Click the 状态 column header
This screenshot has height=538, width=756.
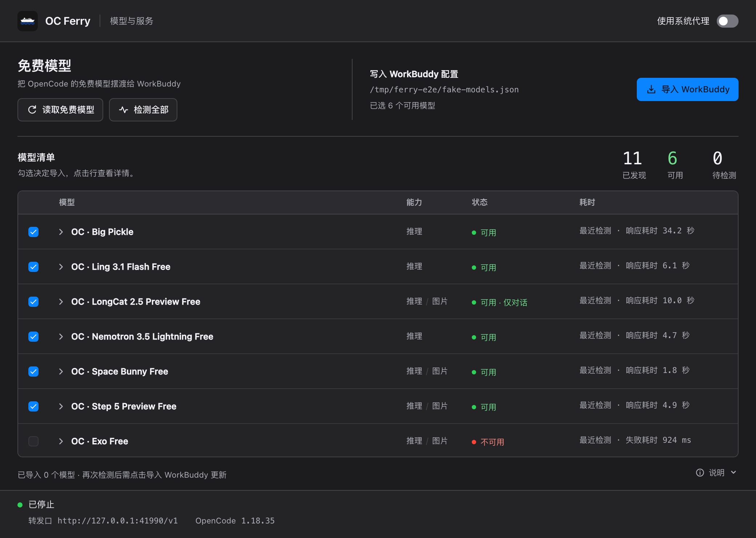click(x=480, y=202)
